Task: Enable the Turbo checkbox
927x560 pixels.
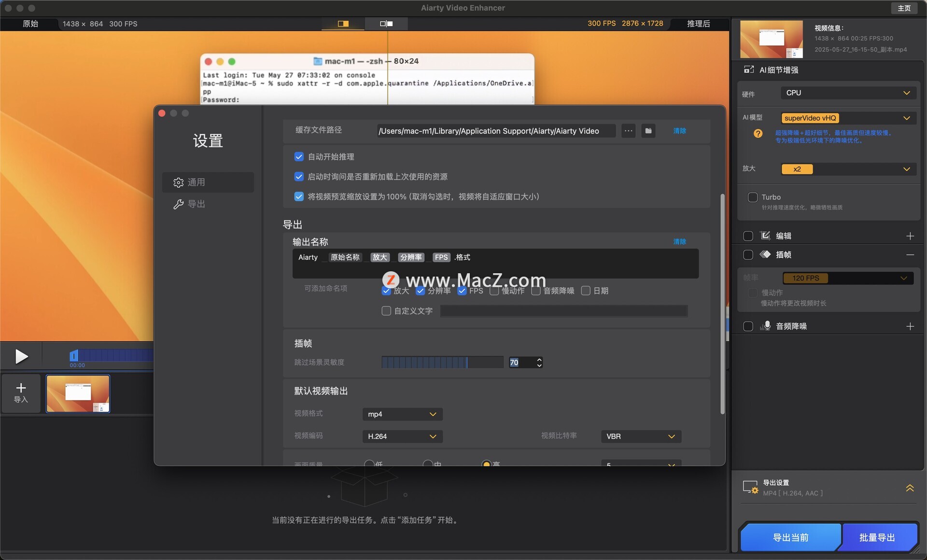Action: (x=752, y=197)
